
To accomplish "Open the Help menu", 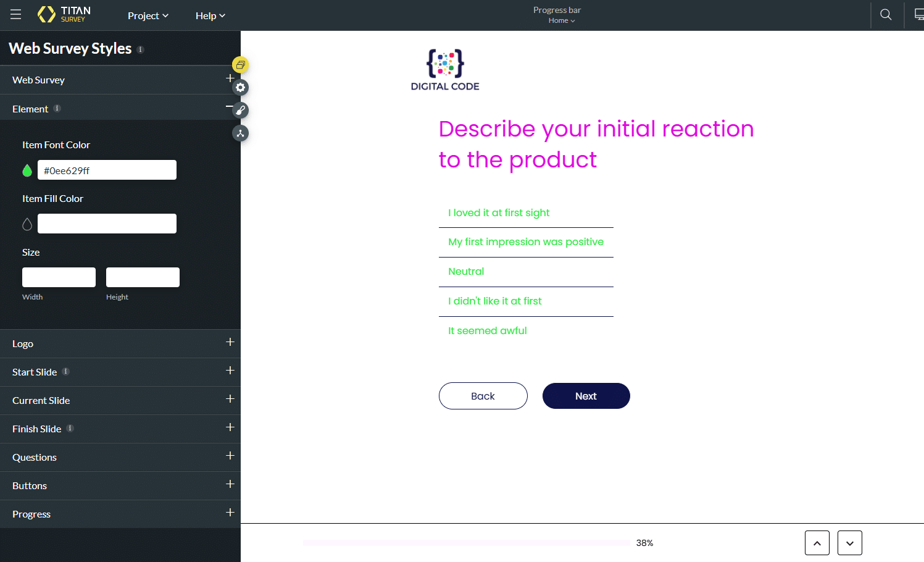I will 210,15.
